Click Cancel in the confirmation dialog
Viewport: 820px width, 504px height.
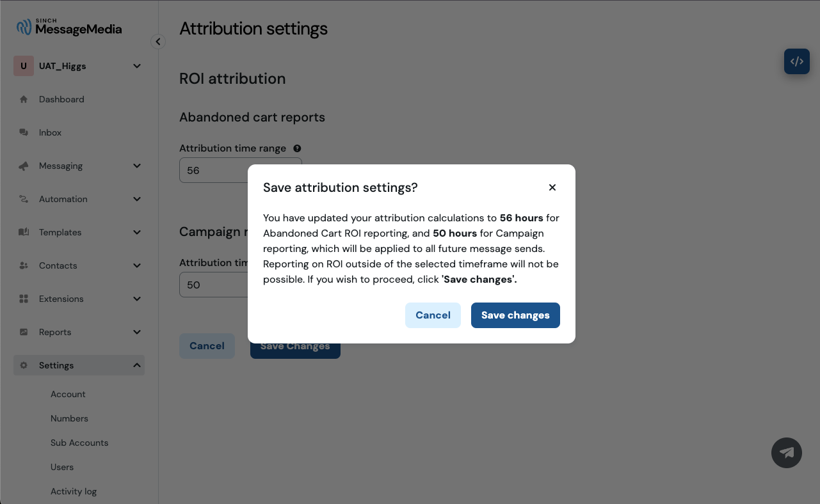coord(433,315)
